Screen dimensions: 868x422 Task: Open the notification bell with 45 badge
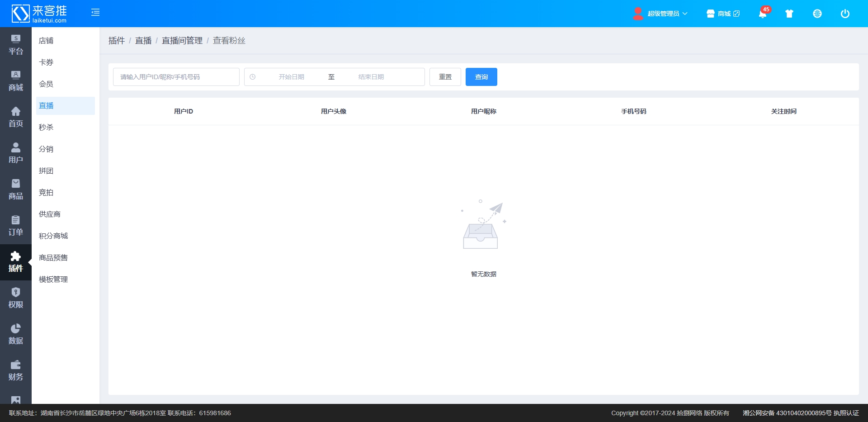(x=763, y=14)
